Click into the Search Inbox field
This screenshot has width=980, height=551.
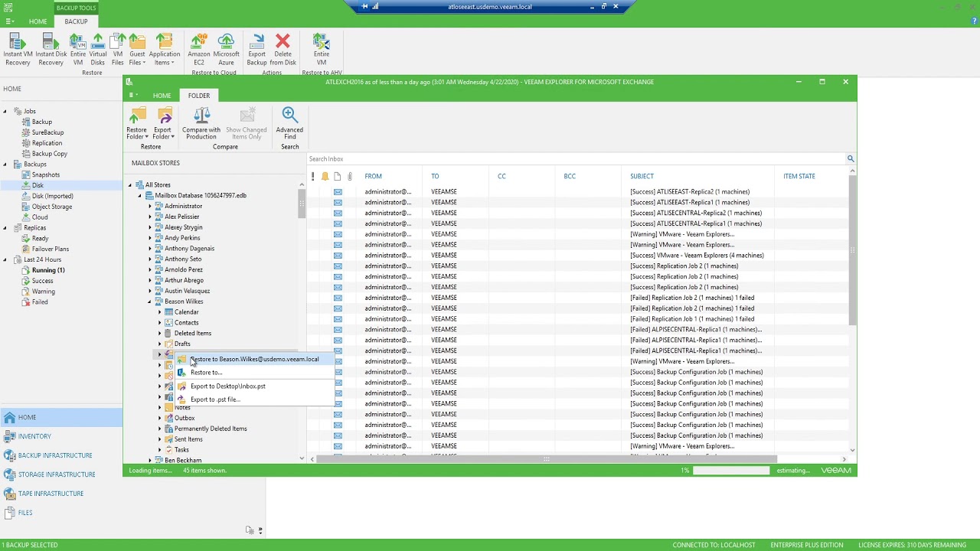[576, 158]
